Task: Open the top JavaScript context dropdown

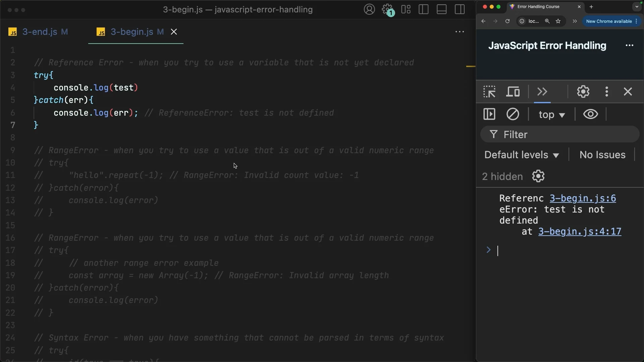Action: pos(552,115)
